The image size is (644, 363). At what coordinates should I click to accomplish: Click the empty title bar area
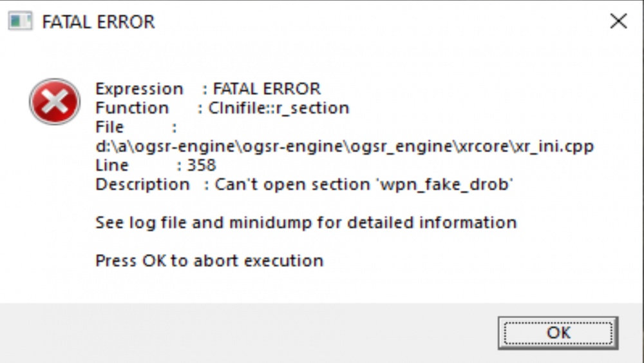386,22
